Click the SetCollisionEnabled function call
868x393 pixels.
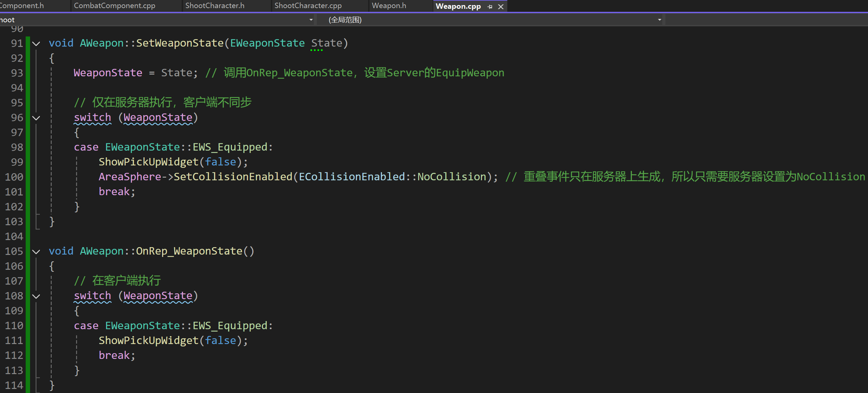point(233,177)
